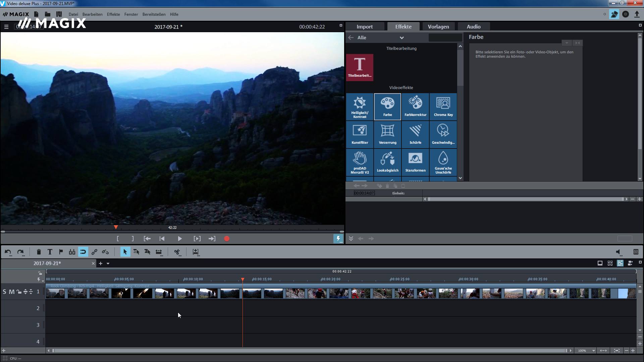Jump to range start button

point(147,239)
